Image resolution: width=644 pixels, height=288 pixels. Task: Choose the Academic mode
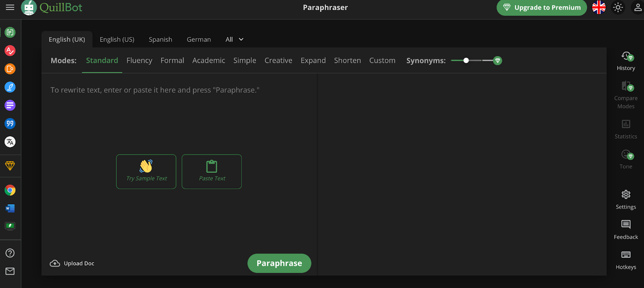pyautogui.click(x=208, y=60)
